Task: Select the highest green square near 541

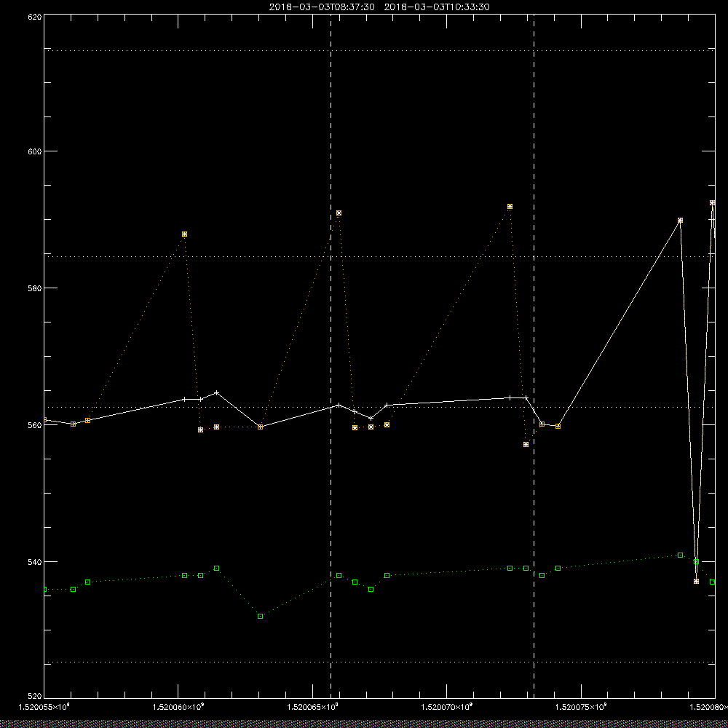Action: [680, 555]
